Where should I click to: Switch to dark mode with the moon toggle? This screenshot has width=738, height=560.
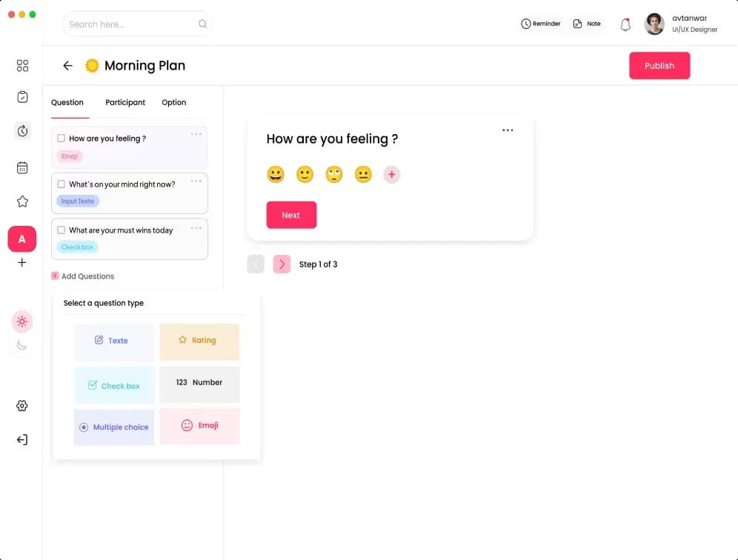click(x=22, y=345)
